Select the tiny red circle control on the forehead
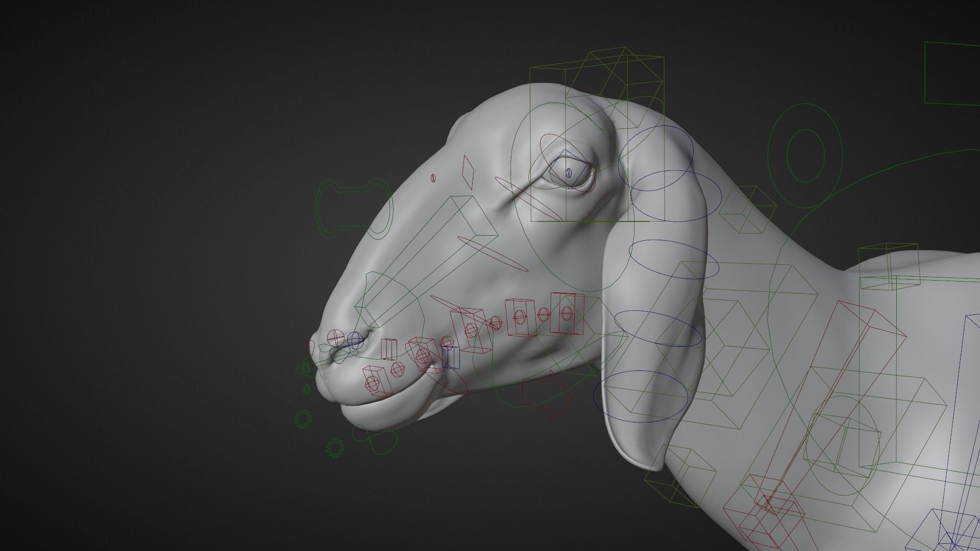This screenshot has width=980, height=551. [433, 178]
